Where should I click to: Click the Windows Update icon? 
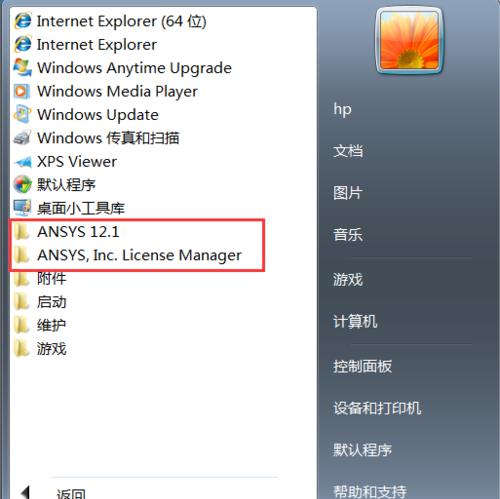coord(22,114)
